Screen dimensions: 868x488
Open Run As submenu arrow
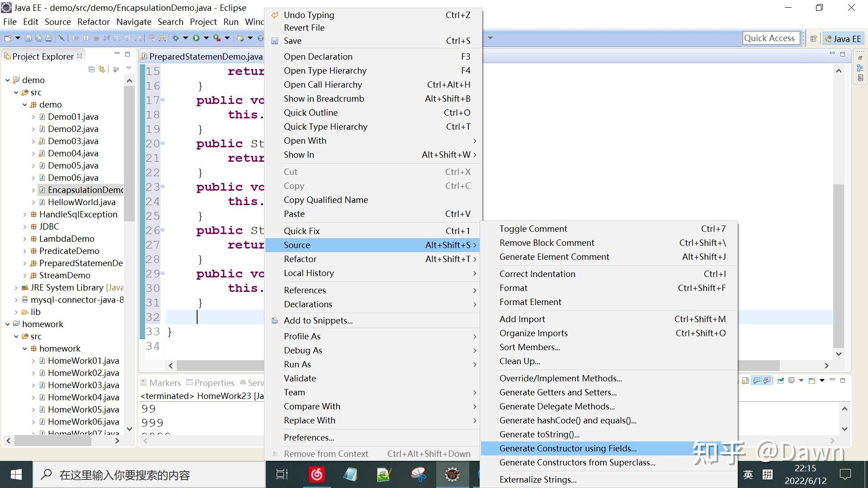[475, 365]
